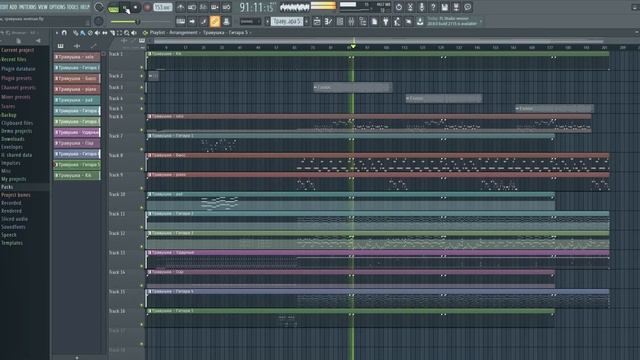The width and height of the screenshot is (640, 360).
Task: Click the scissors icon in top toolbar
Action: pyautogui.click(x=410, y=7)
